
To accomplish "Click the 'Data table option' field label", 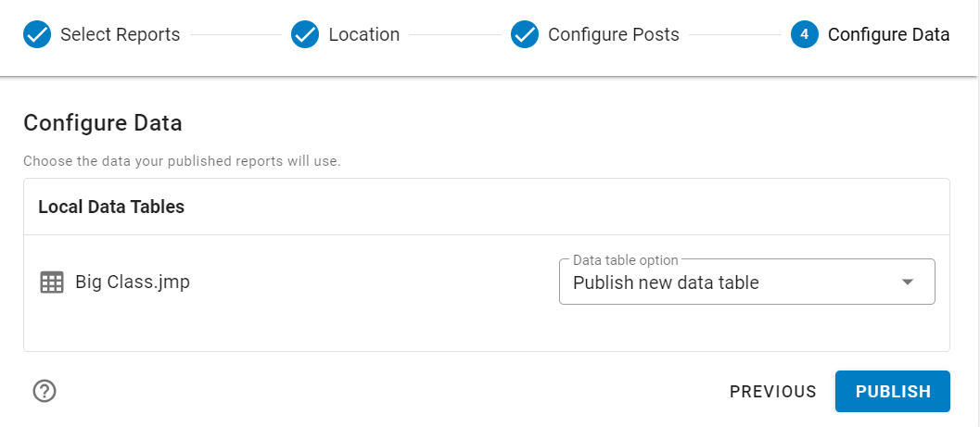I will 626,260.
